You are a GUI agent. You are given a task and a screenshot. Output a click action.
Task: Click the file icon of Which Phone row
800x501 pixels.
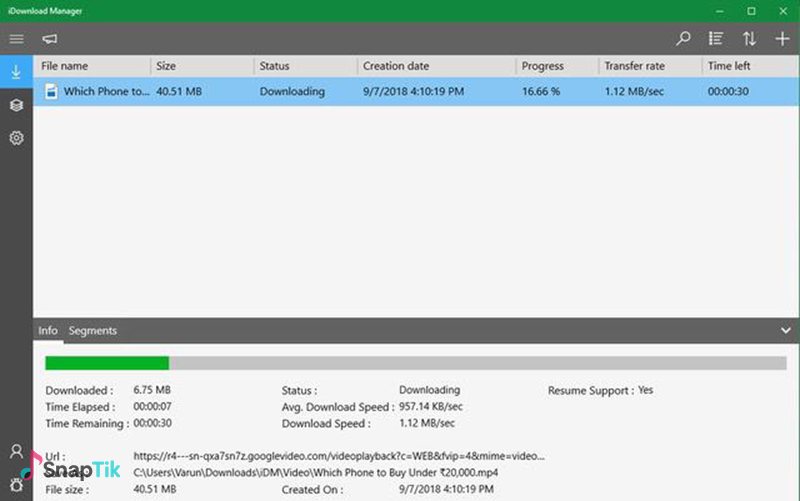(x=51, y=91)
